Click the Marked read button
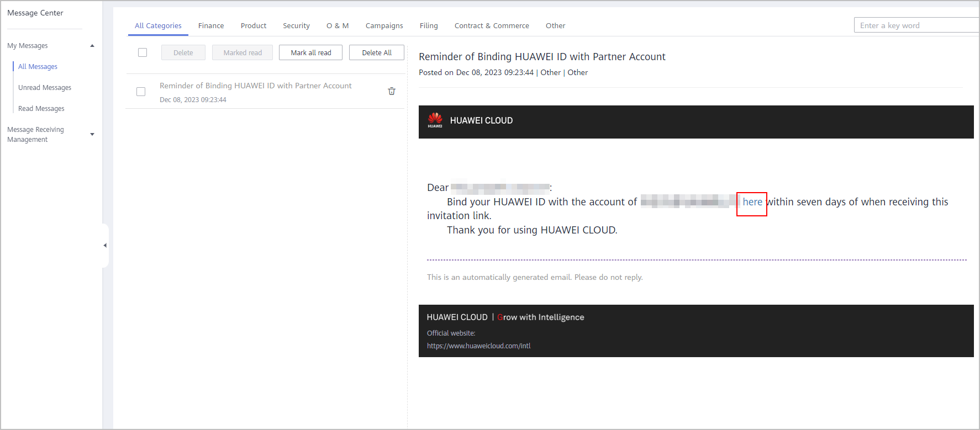The height and width of the screenshot is (430, 980). [243, 52]
